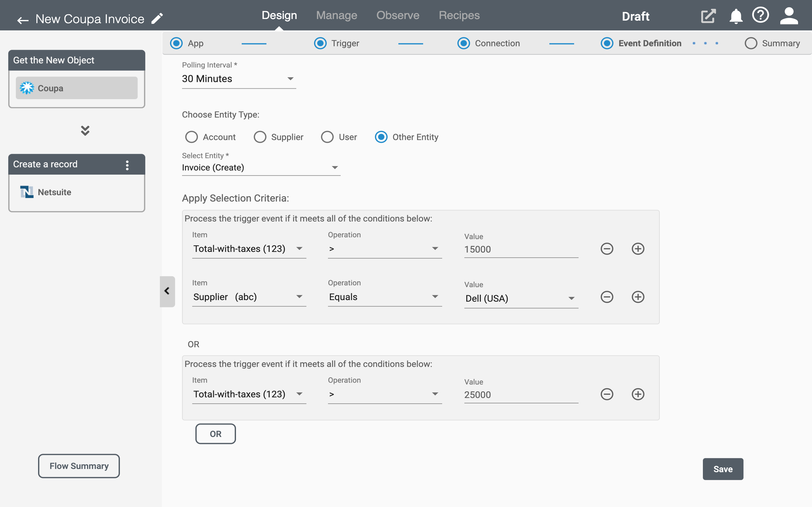Screen dimensions: 812x507
Task: Select the Supplier entity type radio button
Action: tap(259, 137)
